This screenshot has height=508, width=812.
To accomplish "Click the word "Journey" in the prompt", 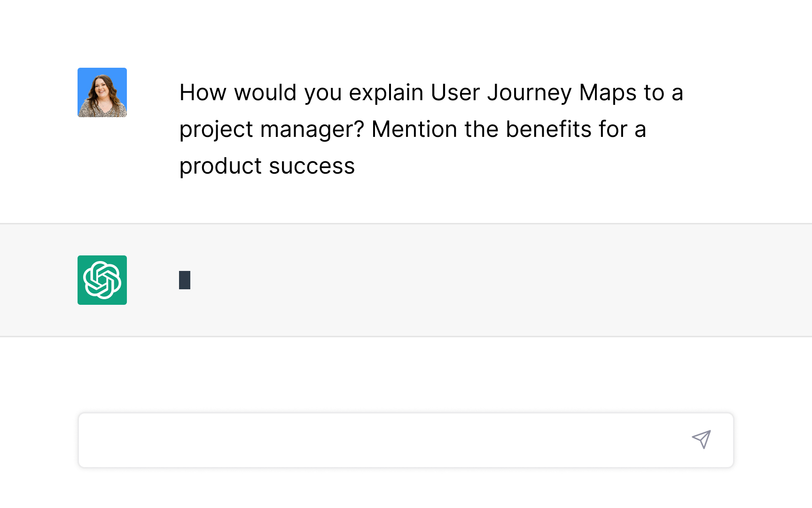I will [x=529, y=93].
